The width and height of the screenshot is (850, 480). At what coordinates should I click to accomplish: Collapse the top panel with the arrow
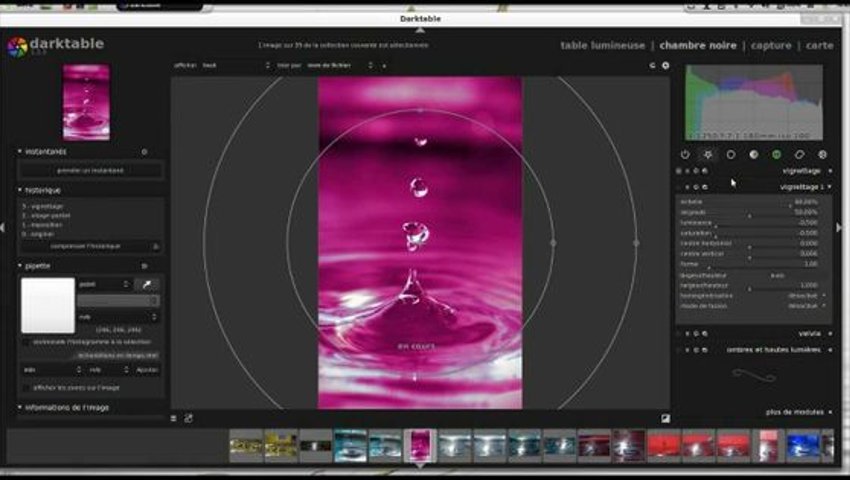coord(421,30)
